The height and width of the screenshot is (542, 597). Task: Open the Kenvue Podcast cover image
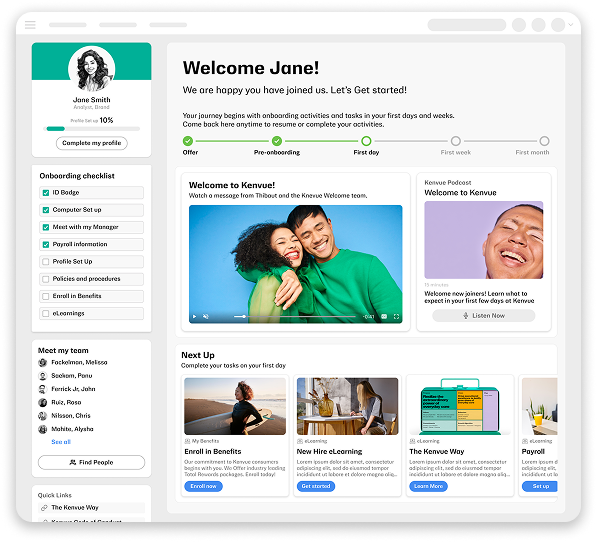pyautogui.click(x=484, y=240)
